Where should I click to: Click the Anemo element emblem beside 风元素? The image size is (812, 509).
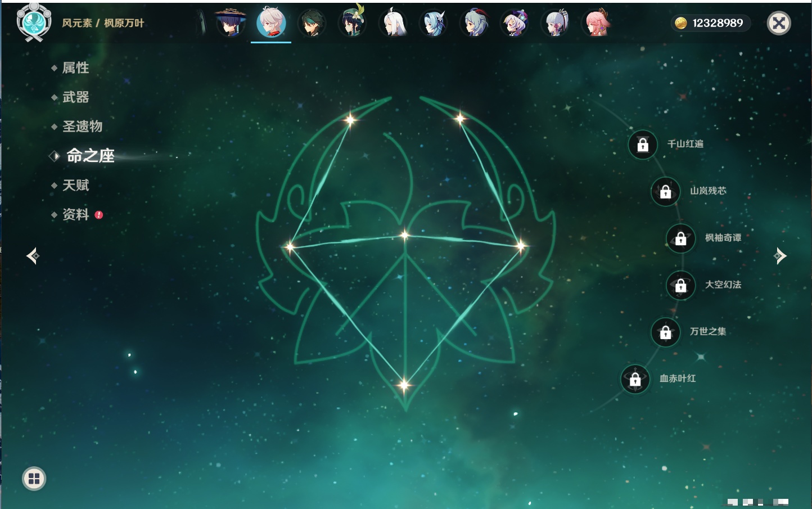(x=34, y=22)
